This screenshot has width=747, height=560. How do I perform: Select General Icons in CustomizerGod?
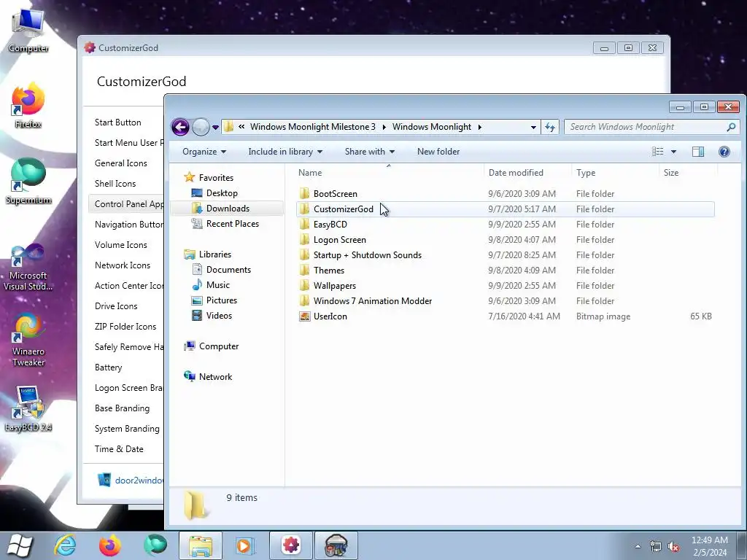tap(120, 163)
